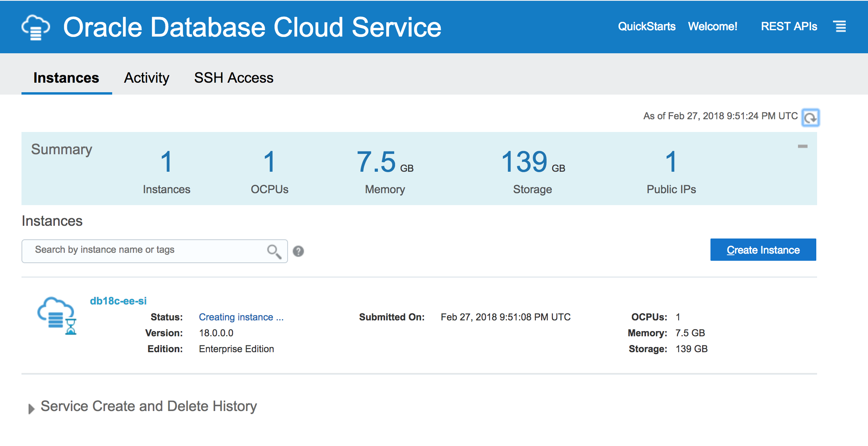Switch to the Instances tab
Image resolution: width=868 pixels, height=446 pixels.
click(66, 78)
